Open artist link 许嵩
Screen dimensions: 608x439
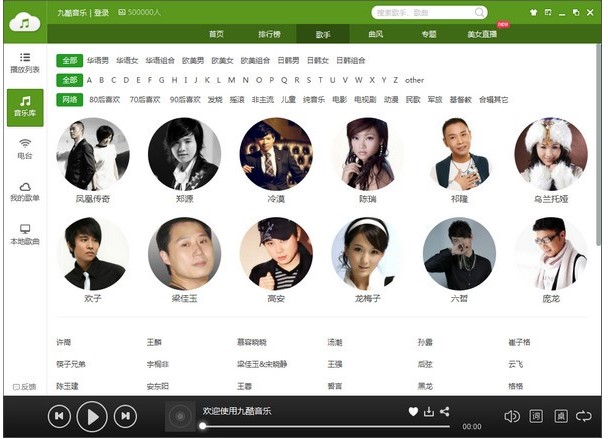pyautogui.click(x=64, y=342)
